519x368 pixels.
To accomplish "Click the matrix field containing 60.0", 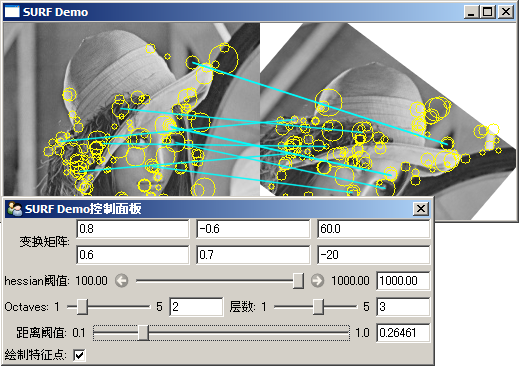I will coord(374,229).
